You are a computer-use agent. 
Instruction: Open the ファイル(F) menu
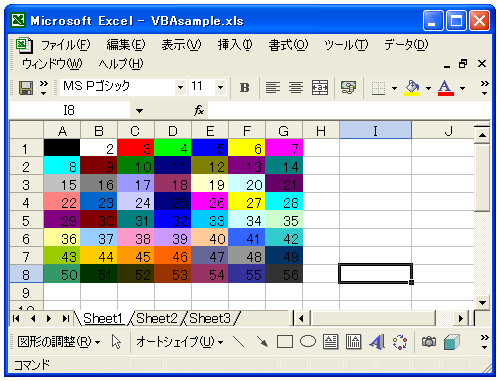(65, 45)
